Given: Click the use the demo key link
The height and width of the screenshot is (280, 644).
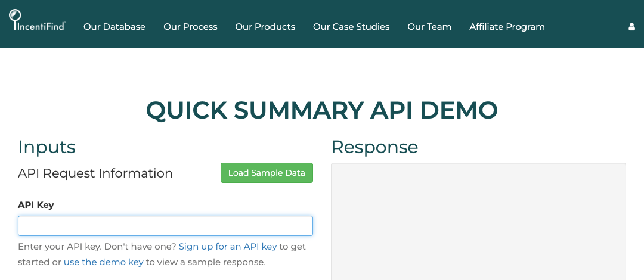Looking at the screenshot, I should (x=104, y=262).
